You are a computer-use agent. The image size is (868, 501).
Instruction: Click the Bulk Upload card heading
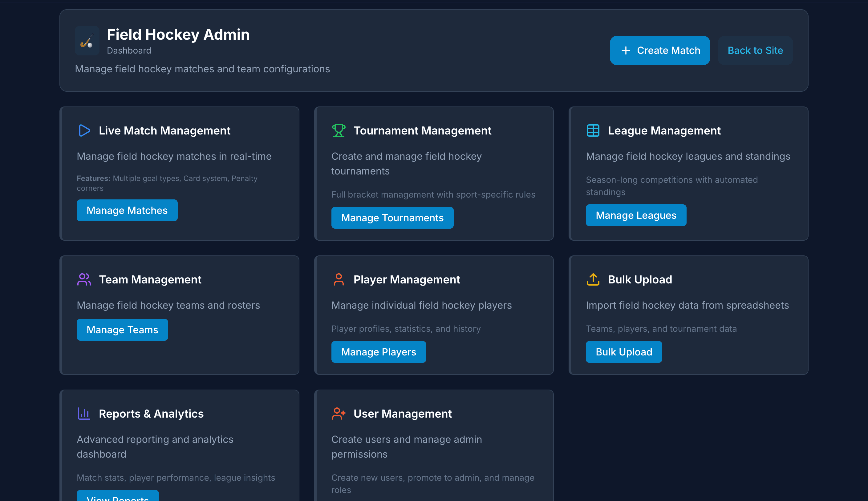(x=640, y=279)
